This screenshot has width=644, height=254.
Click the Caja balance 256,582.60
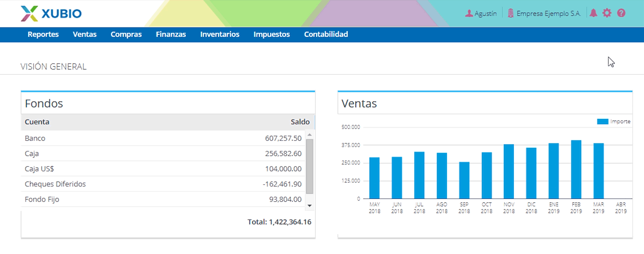coord(283,153)
